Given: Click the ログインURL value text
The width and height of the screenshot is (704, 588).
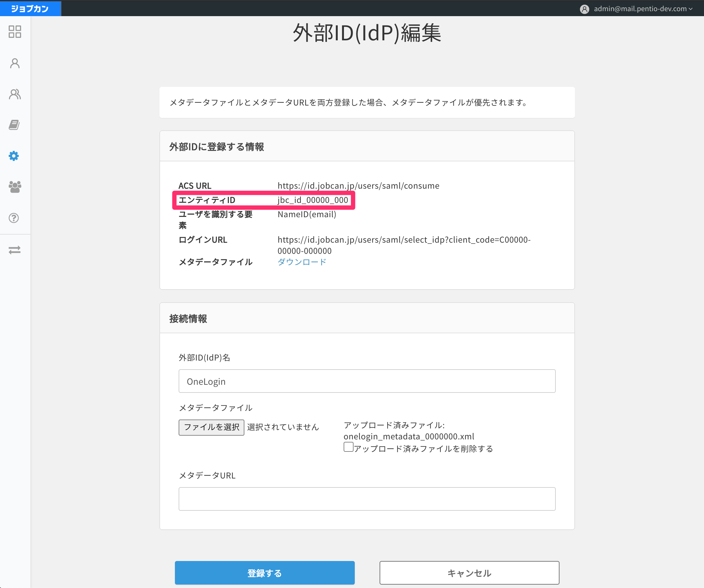Looking at the screenshot, I should click(x=404, y=245).
